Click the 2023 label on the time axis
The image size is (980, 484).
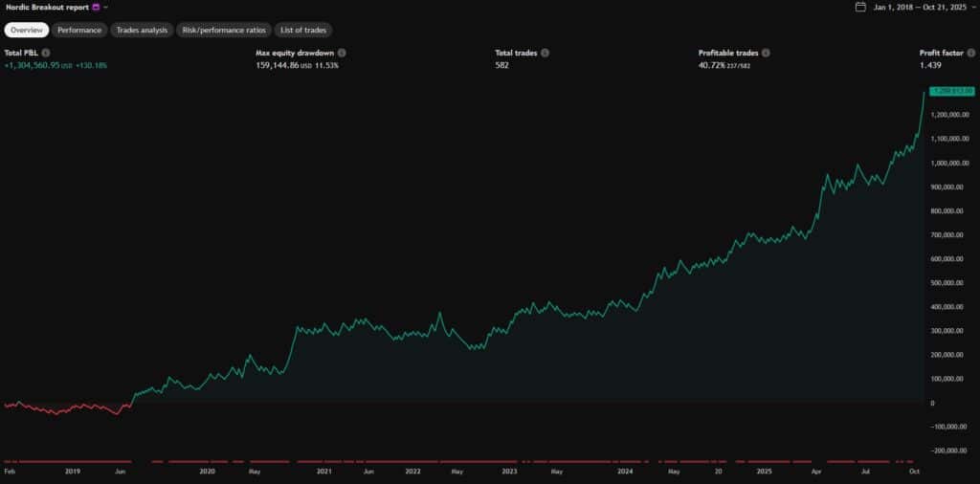point(509,472)
